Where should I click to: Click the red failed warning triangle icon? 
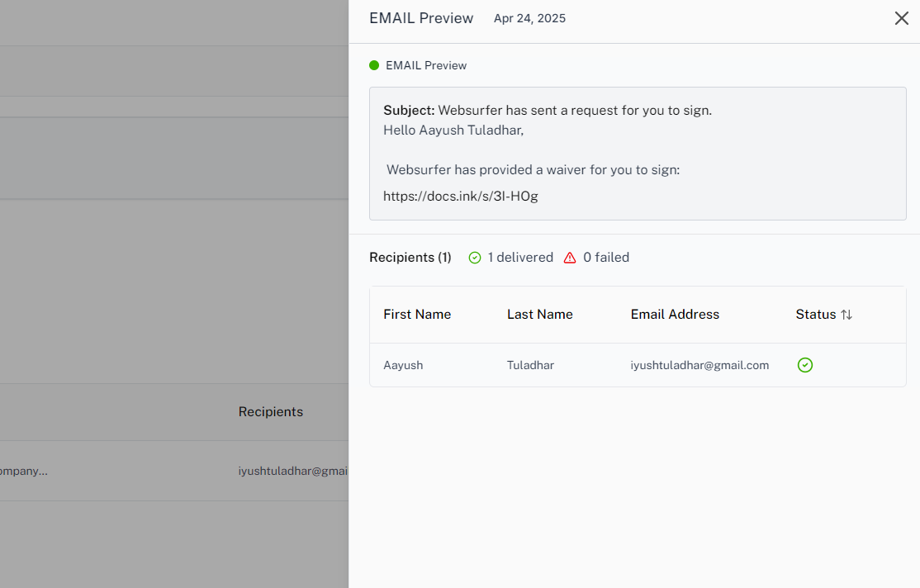tap(570, 258)
